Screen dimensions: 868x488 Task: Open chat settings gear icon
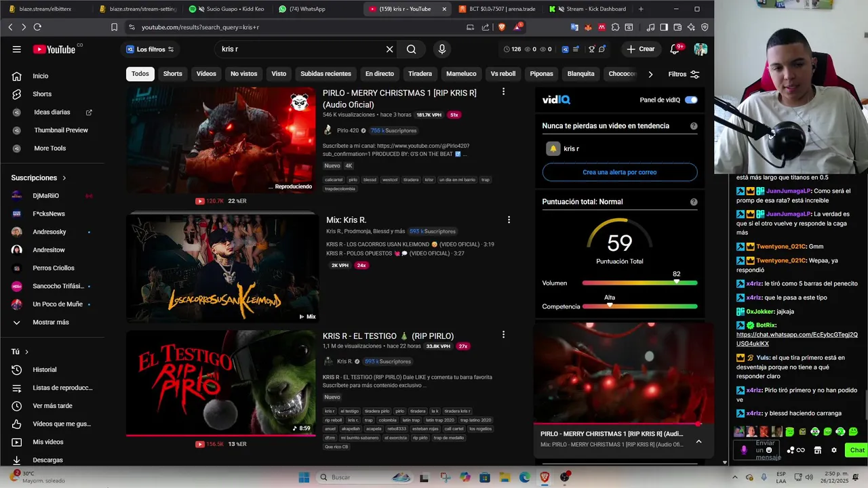[834, 450]
